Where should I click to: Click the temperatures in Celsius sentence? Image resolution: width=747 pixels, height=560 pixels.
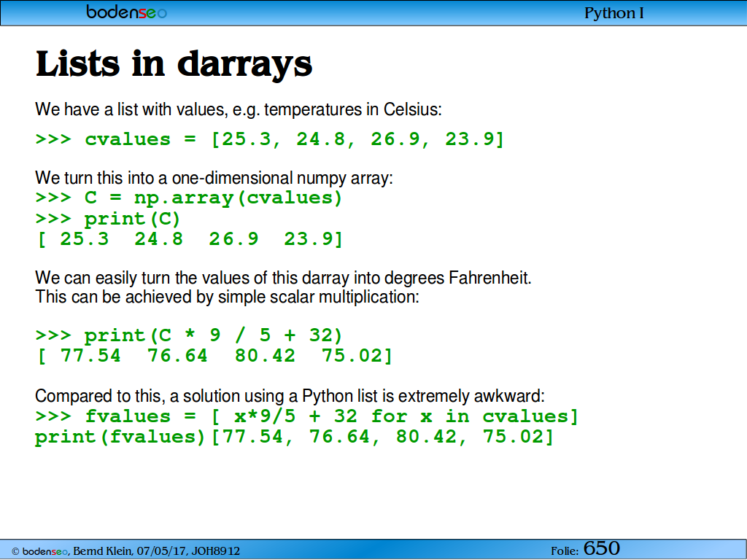pos(239,109)
